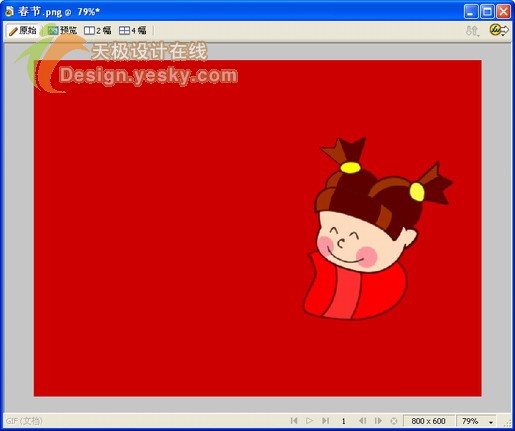Open the Quick Export menu icon
Viewport: 515px width, 431px height.
[x=498, y=30]
